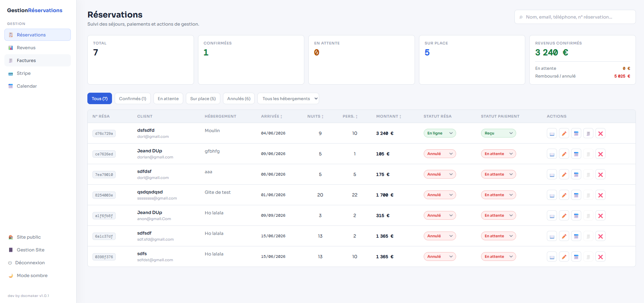This screenshot has height=303, width=644.
Task: Sort the table by Nuits column
Action: pyautogui.click(x=315, y=116)
